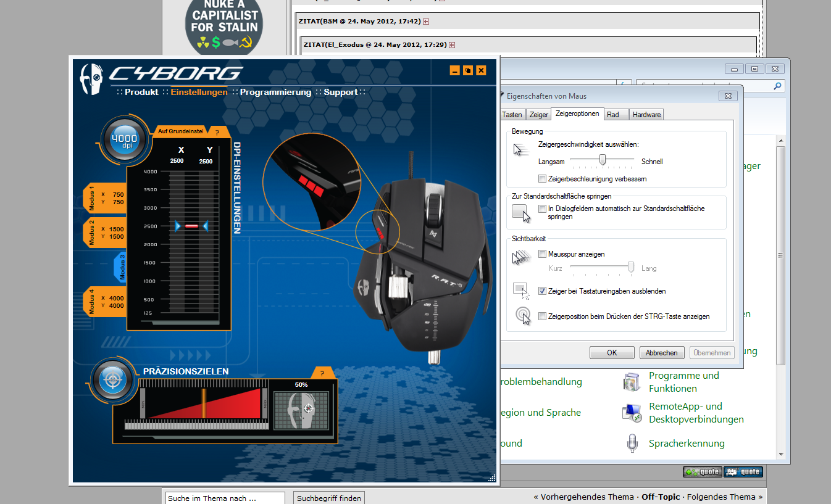The width and height of the screenshot is (831, 504).
Task: Click the Suche im Thema search field
Action: [x=225, y=498]
